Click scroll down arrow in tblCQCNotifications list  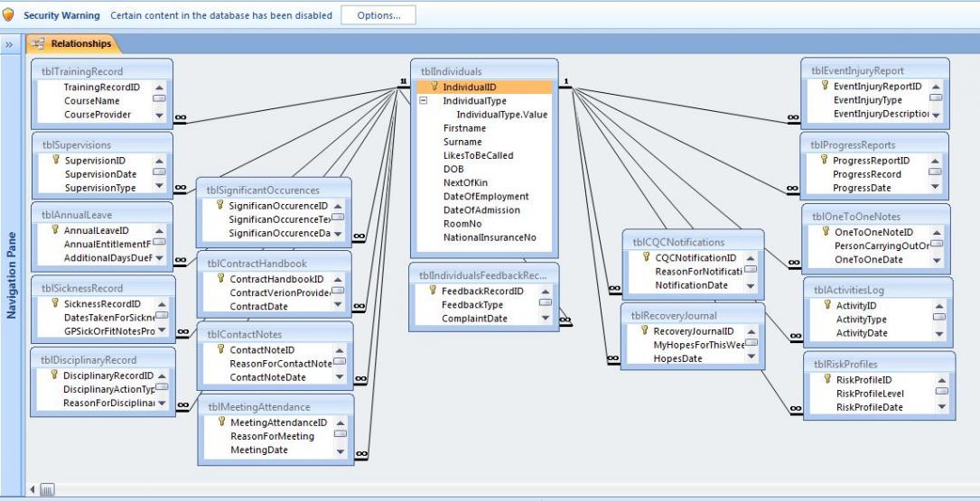[750, 286]
